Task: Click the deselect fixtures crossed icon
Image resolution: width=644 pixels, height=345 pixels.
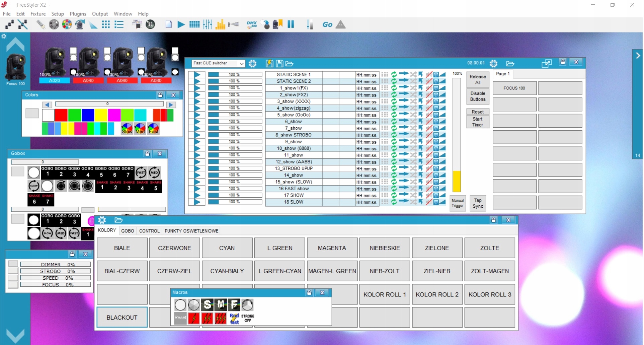Action: point(22,24)
